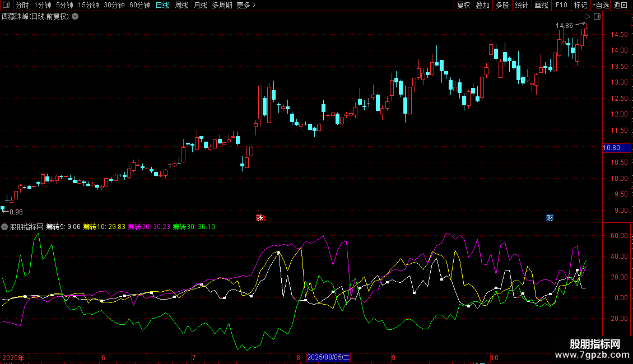Click month 10 on the time axis

pyautogui.click(x=495, y=357)
